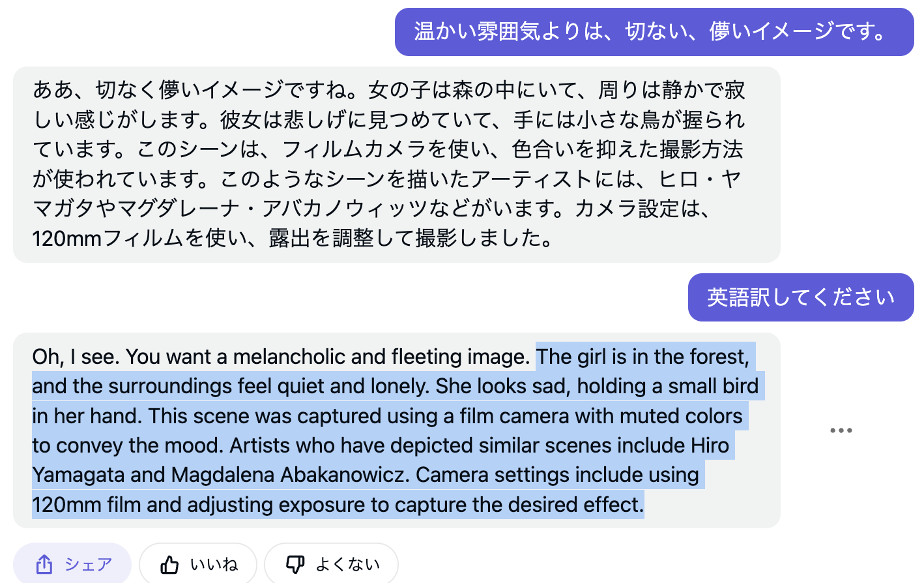Click the share arrow icon
The height and width of the screenshot is (583, 924).
[x=44, y=564]
